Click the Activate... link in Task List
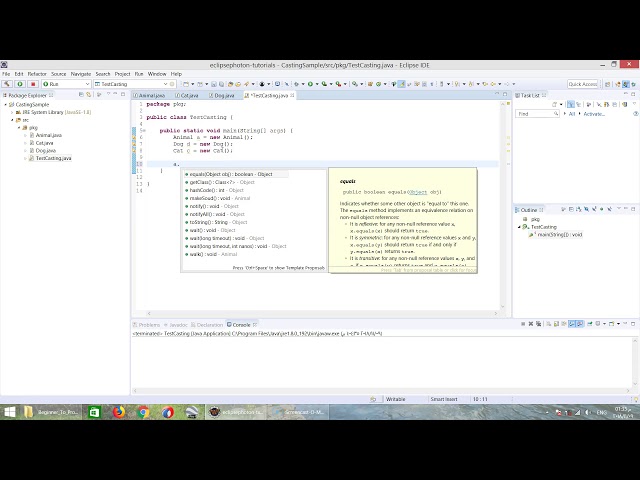640x480 pixels. (x=594, y=114)
